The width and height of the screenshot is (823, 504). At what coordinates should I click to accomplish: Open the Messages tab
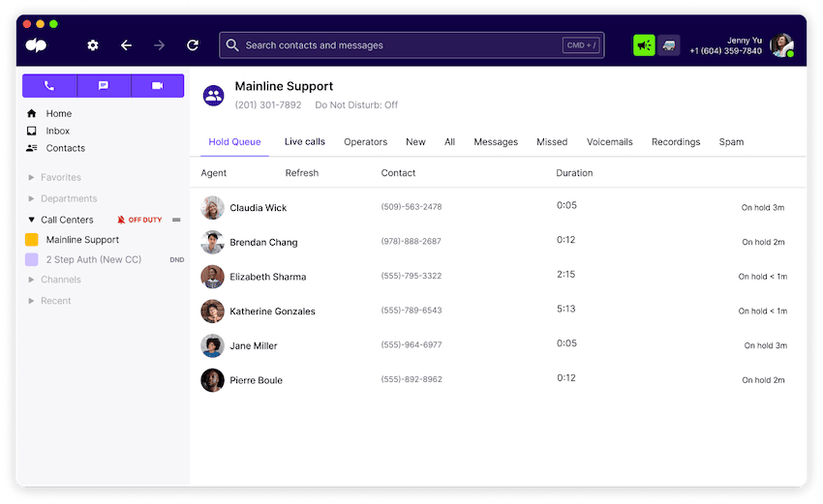tap(496, 141)
